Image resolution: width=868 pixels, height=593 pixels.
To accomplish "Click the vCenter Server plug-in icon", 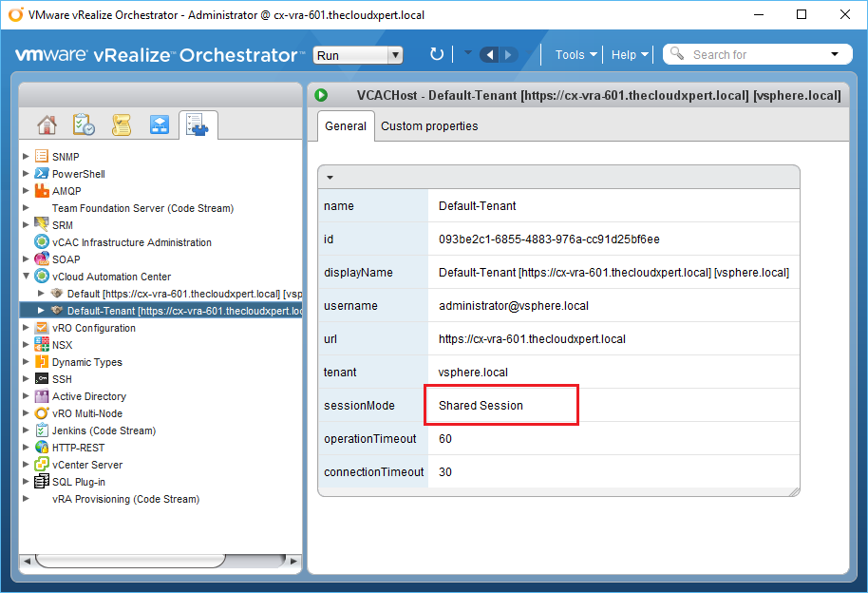I will 42,465.
